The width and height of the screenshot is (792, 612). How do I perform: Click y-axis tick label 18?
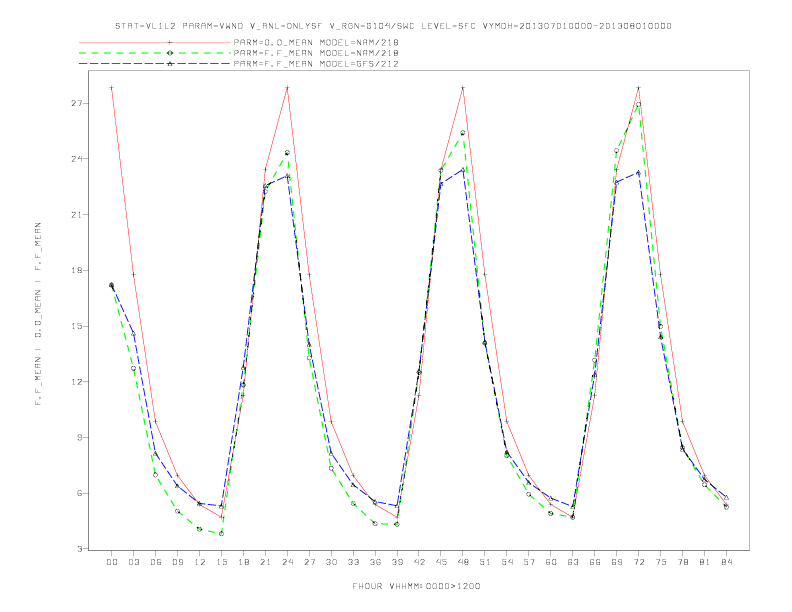77,270
